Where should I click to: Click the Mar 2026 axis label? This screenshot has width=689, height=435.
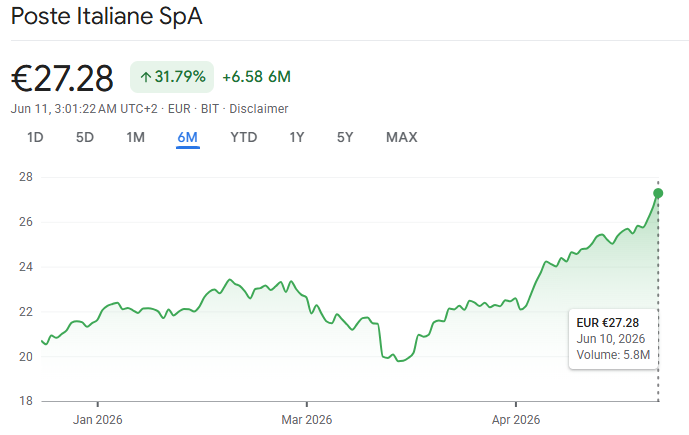pyautogui.click(x=307, y=420)
